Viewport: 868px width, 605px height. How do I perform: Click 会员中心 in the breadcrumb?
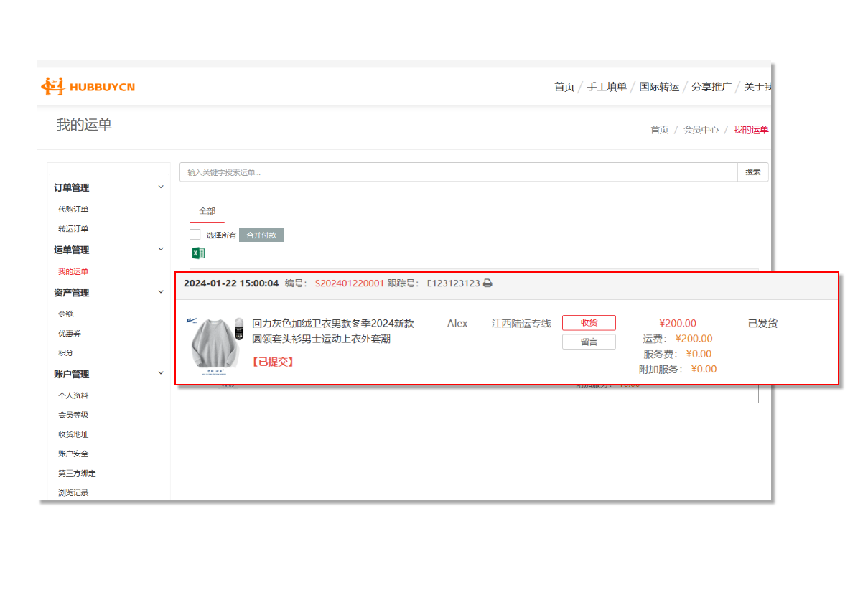click(x=700, y=130)
